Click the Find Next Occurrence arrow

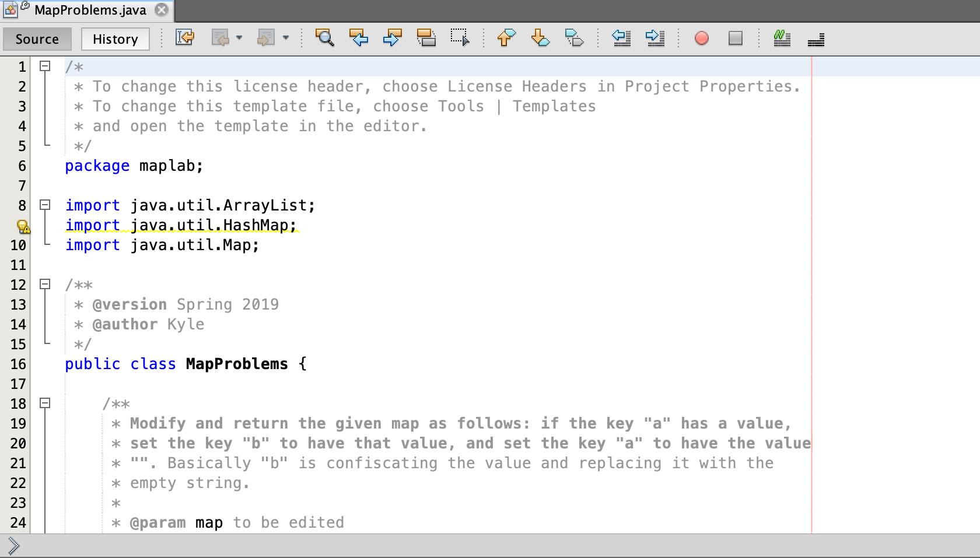tap(392, 38)
